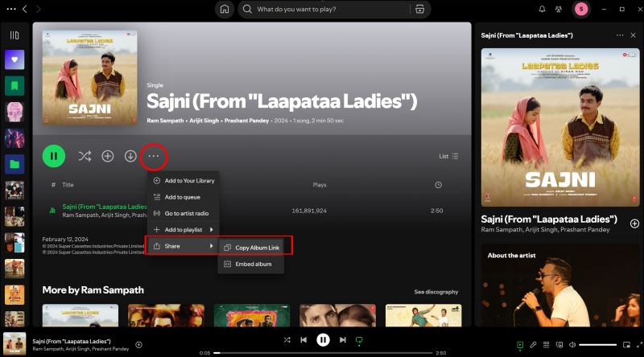Toggle shuffle in the player bar
Screen dimensions: 644x357
(x=287, y=340)
